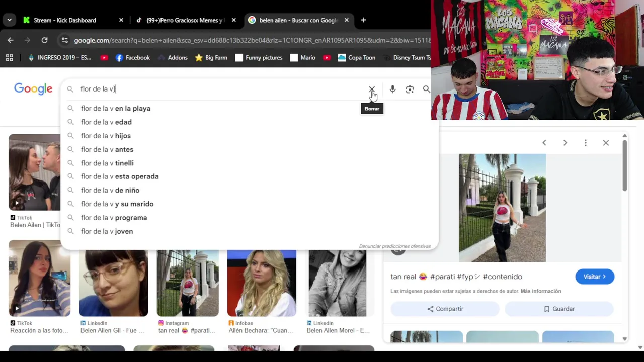644x362 pixels.
Task: Click the magnifier search submit icon
Action: click(426, 89)
